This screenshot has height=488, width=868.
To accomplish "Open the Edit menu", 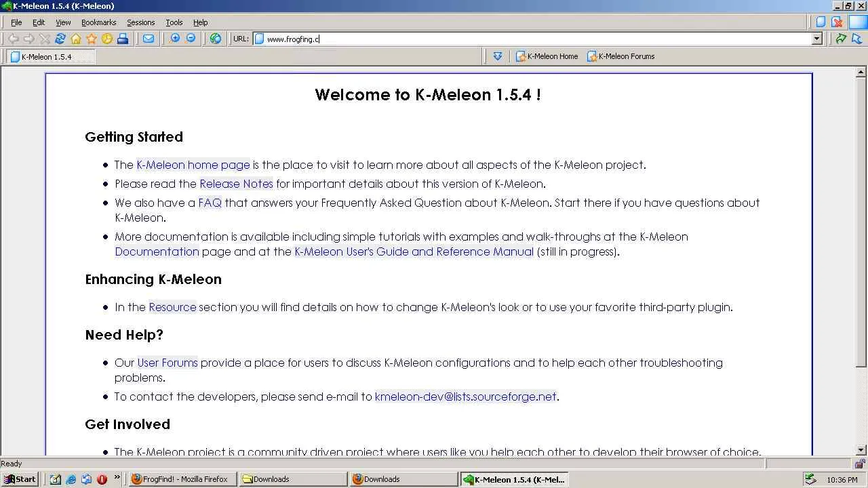I will point(39,22).
